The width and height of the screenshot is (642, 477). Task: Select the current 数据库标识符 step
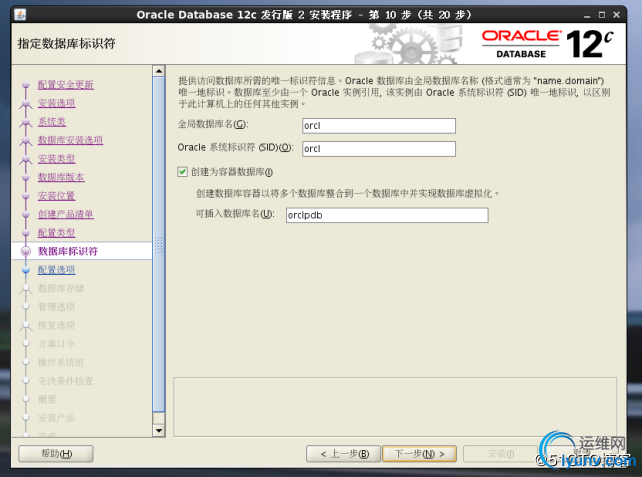[68, 251]
